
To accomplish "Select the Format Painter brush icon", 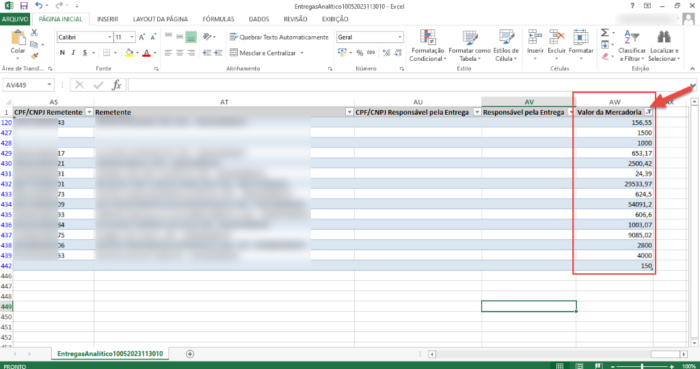I will pyautogui.click(x=34, y=56).
